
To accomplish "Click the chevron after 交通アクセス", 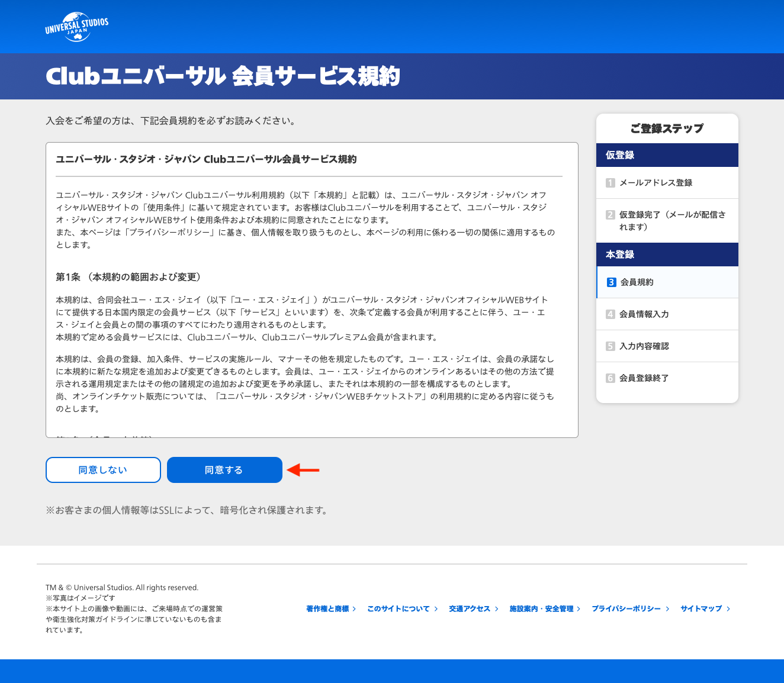I will point(496,608).
